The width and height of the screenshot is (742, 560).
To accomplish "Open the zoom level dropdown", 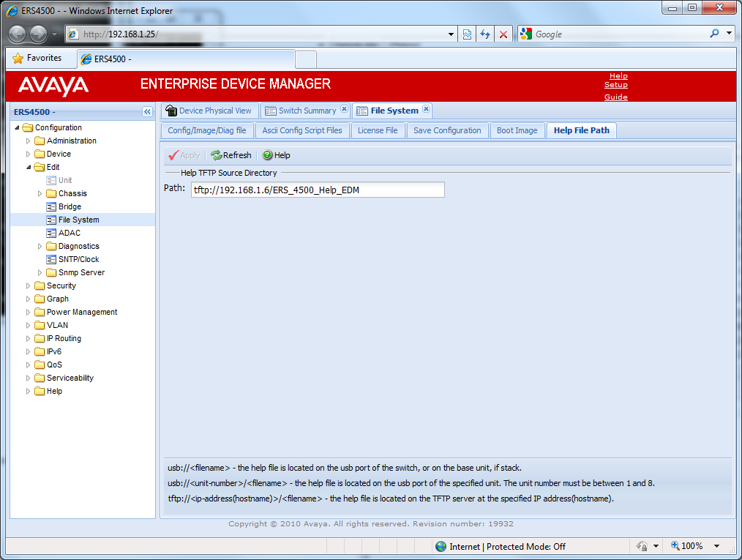I will pyautogui.click(x=716, y=546).
